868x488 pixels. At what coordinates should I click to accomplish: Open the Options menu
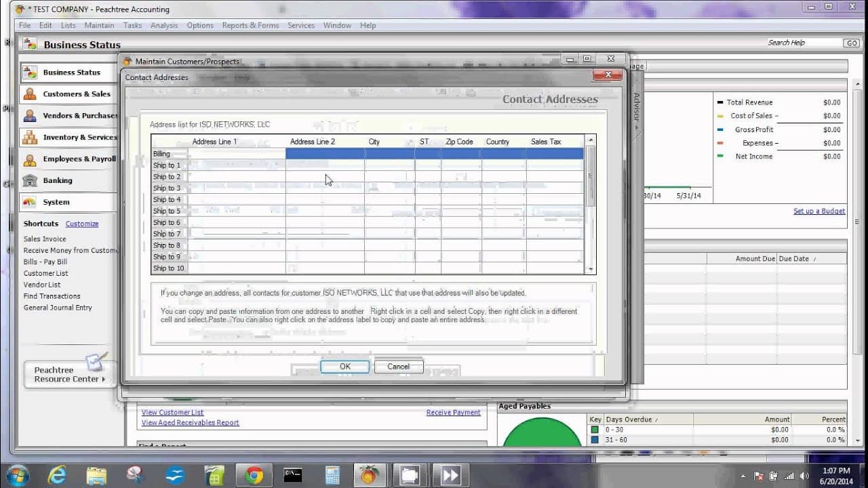click(200, 25)
